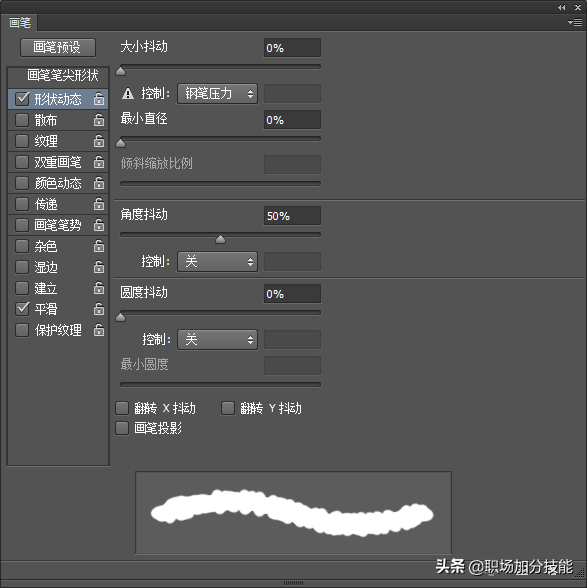Click the 最小直径 percentage field
This screenshot has height=588, width=587.
click(292, 120)
